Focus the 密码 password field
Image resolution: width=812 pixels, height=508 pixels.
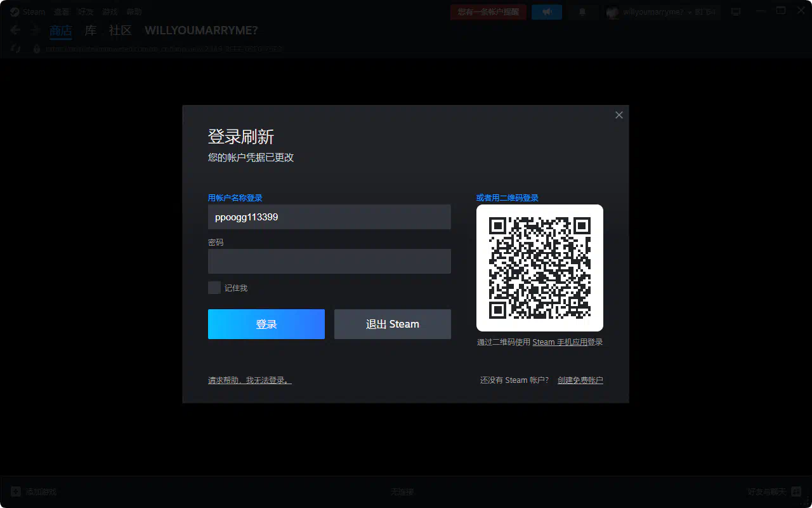coord(329,261)
